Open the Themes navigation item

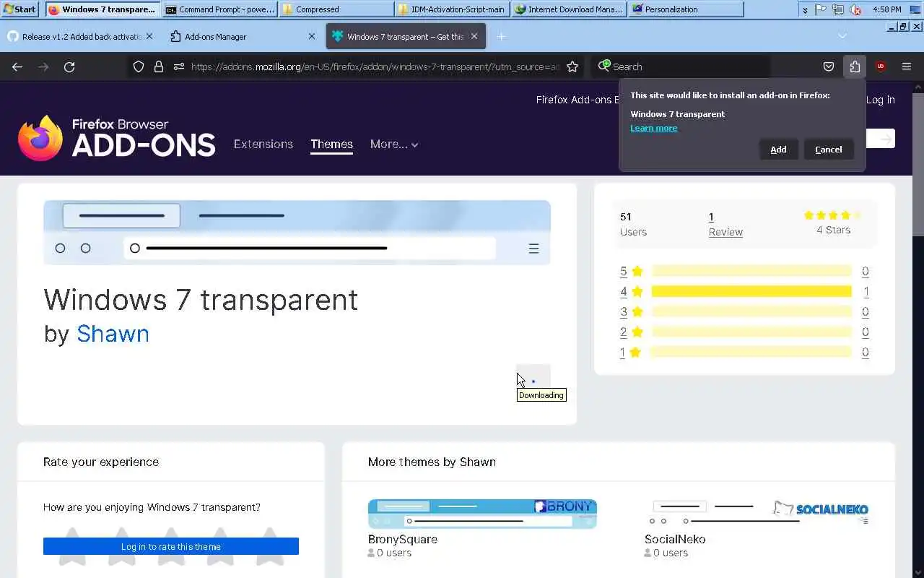pyautogui.click(x=331, y=144)
